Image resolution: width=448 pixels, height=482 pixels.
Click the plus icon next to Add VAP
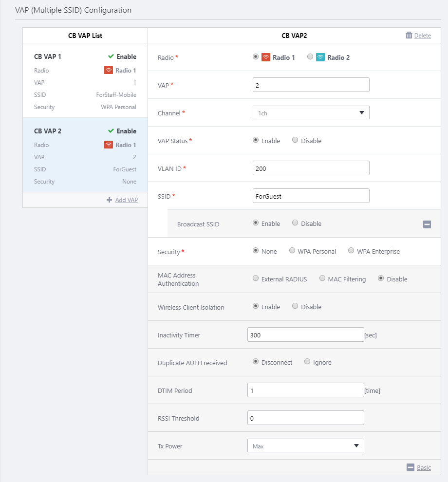(109, 200)
